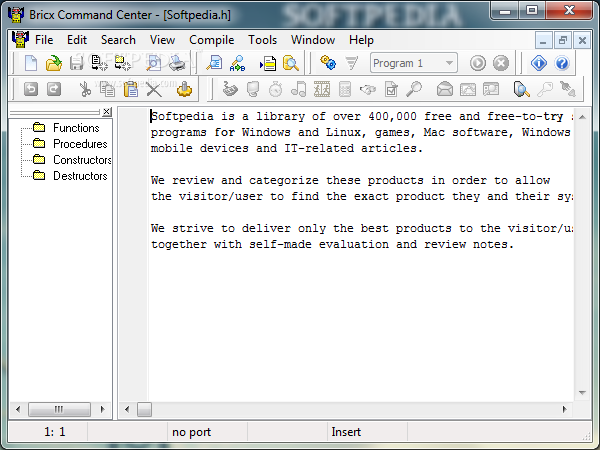Compile the program using the gears icon
Viewport: 600px width, 450px height.
coord(328,62)
